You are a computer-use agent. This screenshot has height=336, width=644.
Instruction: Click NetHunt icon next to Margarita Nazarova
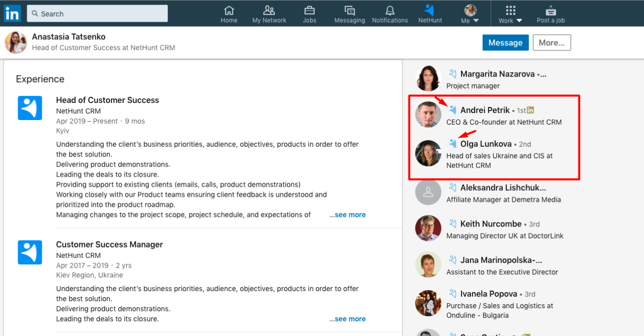click(452, 74)
